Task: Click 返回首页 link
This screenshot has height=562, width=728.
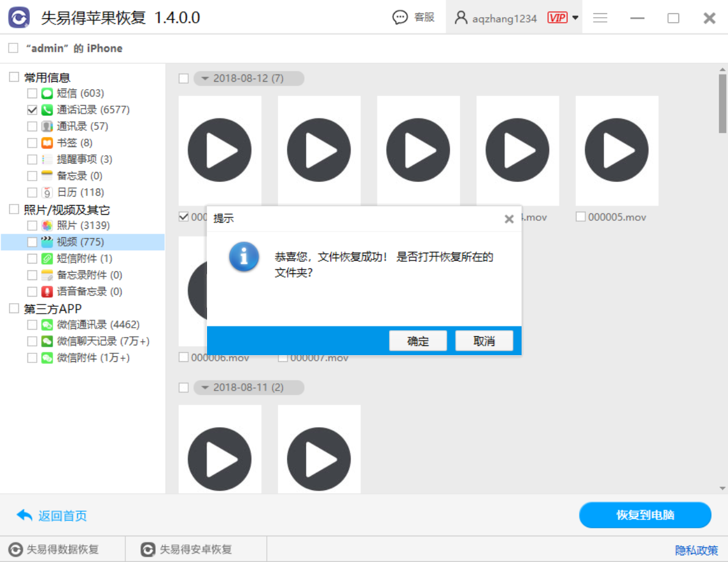Action: click(x=62, y=516)
